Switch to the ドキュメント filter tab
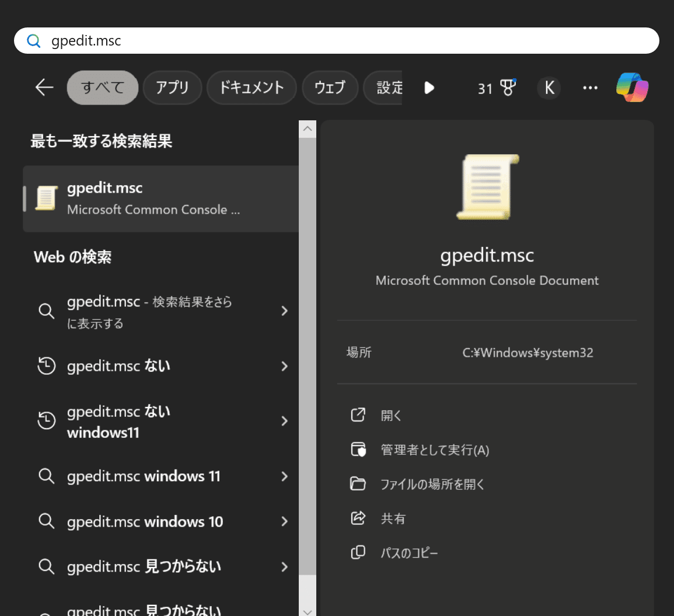This screenshot has height=616, width=674. pos(252,88)
